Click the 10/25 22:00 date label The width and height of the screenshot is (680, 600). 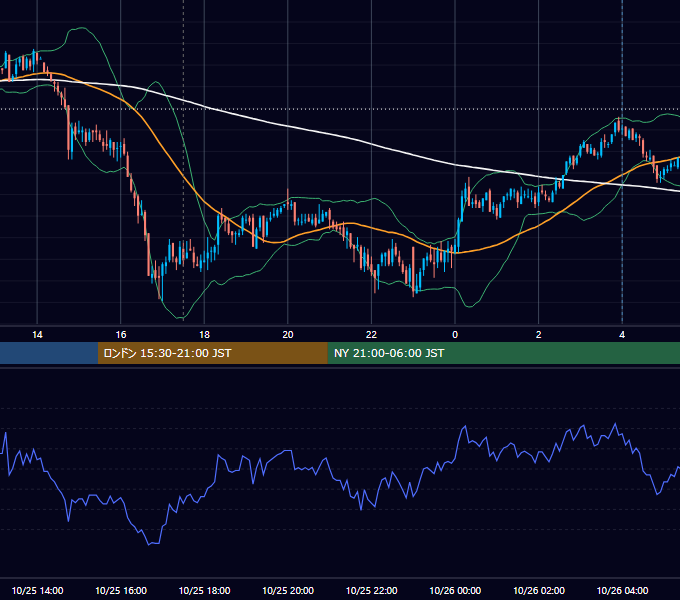click(x=372, y=590)
